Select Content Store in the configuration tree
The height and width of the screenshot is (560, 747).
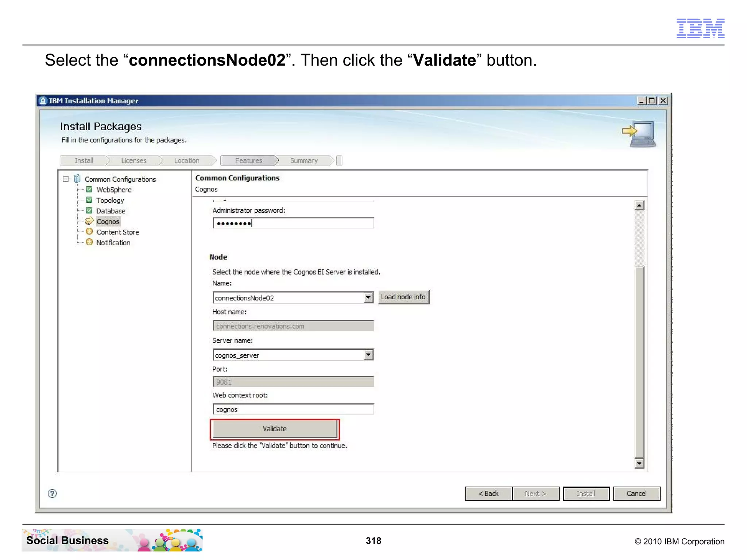tap(117, 232)
